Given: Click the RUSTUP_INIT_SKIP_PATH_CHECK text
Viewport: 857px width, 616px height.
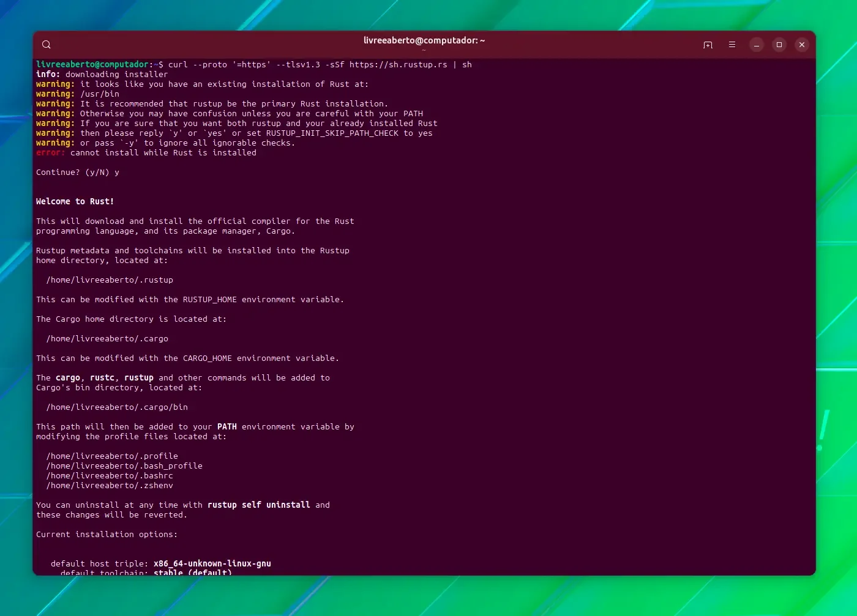Looking at the screenshot, I should tap(332, 133).
